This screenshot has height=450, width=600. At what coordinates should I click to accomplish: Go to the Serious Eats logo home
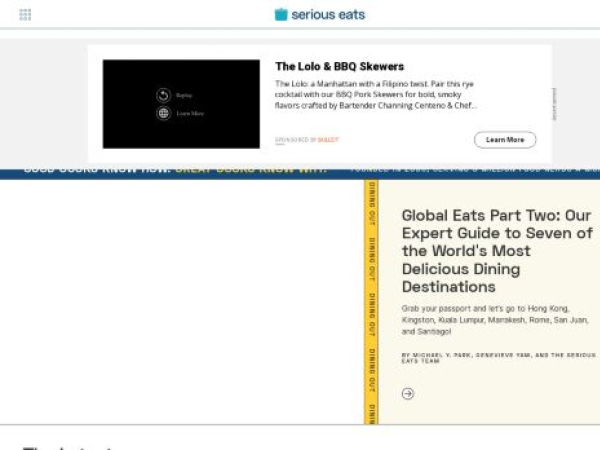[x=320, y=15]
